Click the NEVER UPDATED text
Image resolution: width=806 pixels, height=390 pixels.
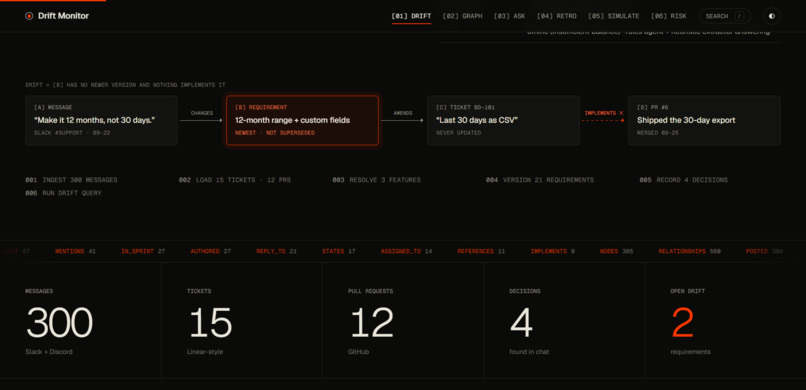click(459, 133)
